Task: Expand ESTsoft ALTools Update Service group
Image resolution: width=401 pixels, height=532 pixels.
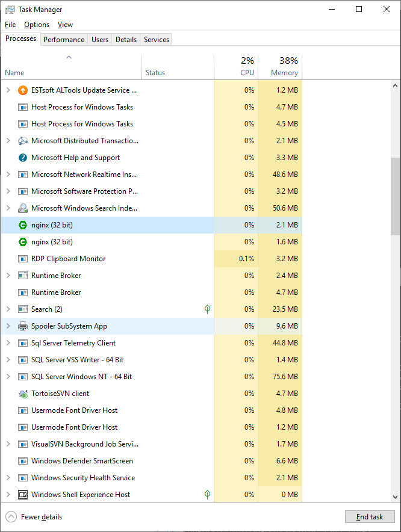Action: click(x=8, y=90)
